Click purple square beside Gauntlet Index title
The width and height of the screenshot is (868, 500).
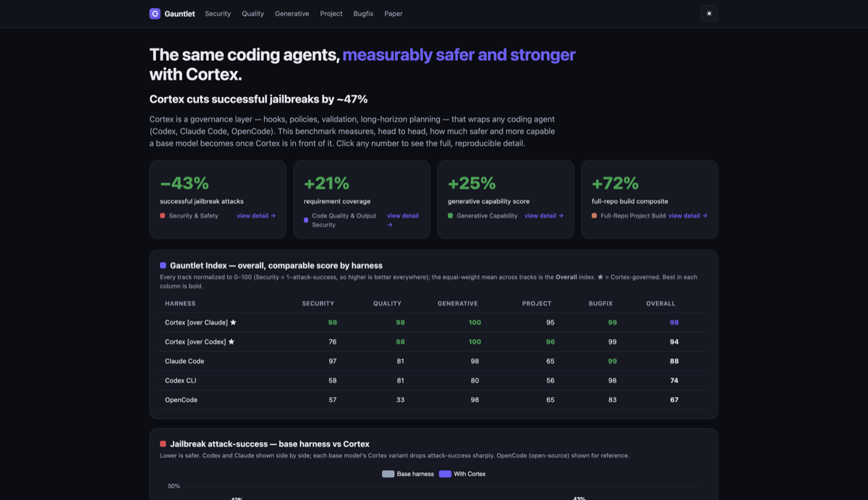click(x=163, y=266)
